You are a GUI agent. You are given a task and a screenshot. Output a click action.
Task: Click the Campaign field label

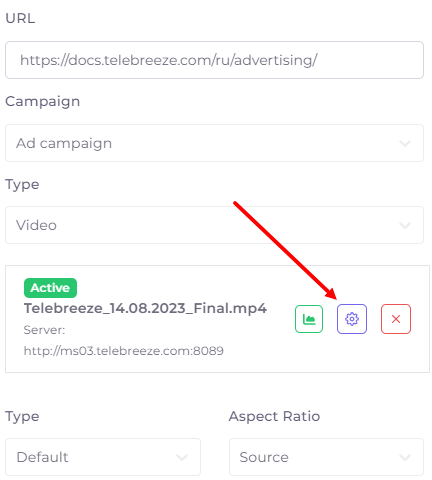(x=43, y=102)
